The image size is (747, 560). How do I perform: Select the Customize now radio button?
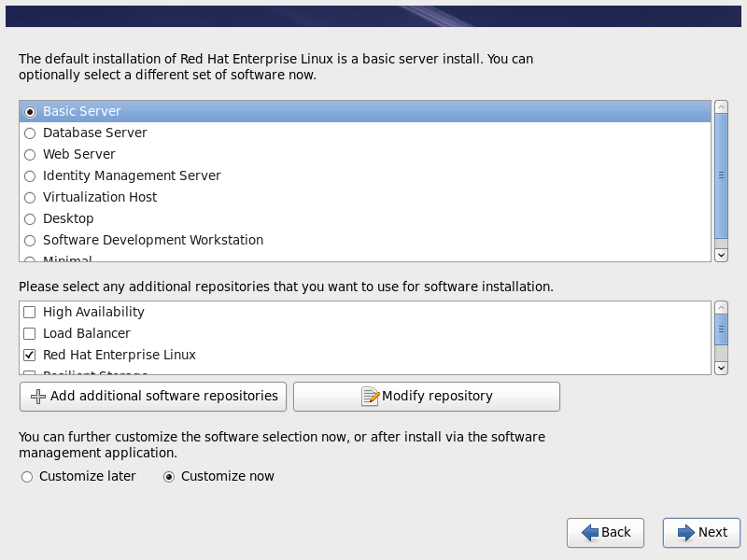169,477
